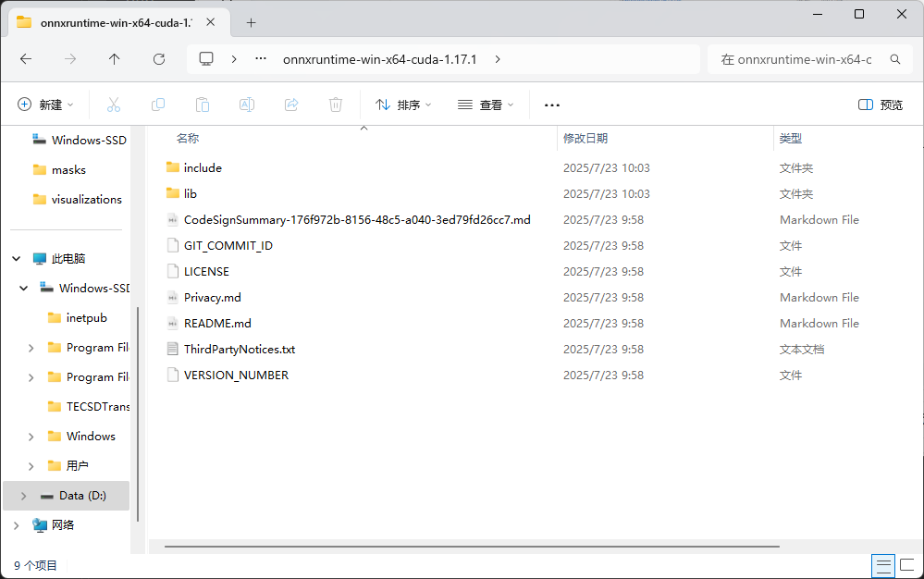Show hidden path segments via ellipsis in address bar
Viewport: 924px width, 579px height.
tap(261, 59)
